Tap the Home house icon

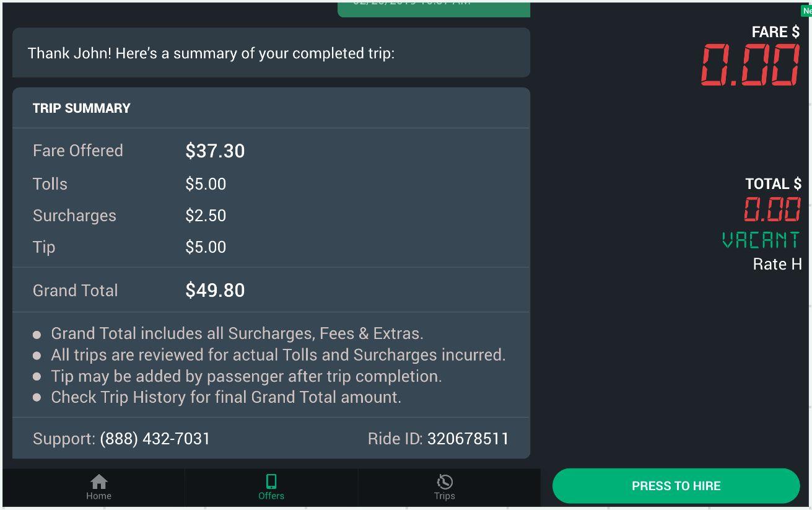98,482
